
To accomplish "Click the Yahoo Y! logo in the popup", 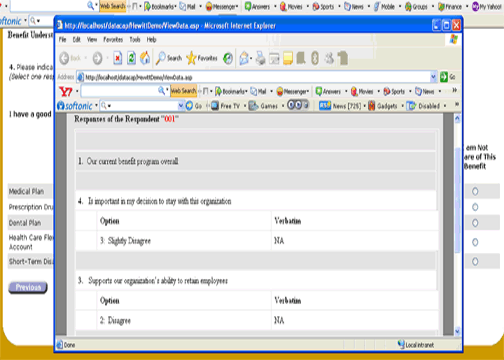I will [x=66, y=91].
